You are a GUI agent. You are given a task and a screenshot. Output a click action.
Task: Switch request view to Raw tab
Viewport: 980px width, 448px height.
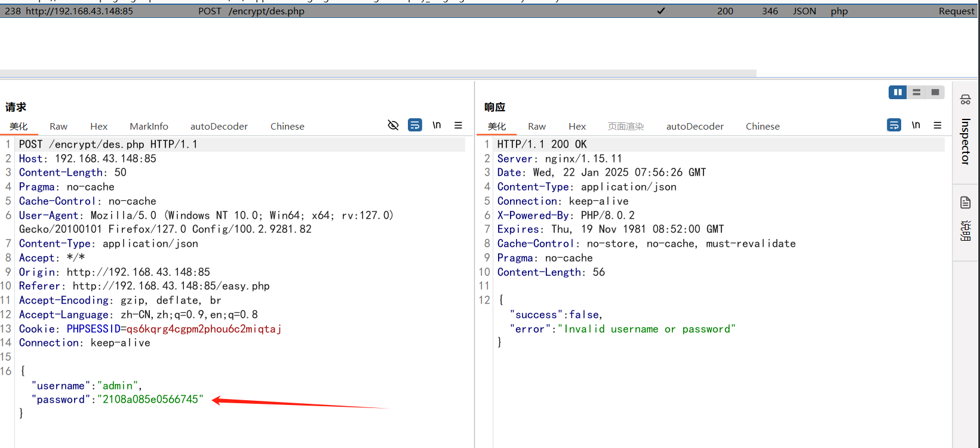59,126
